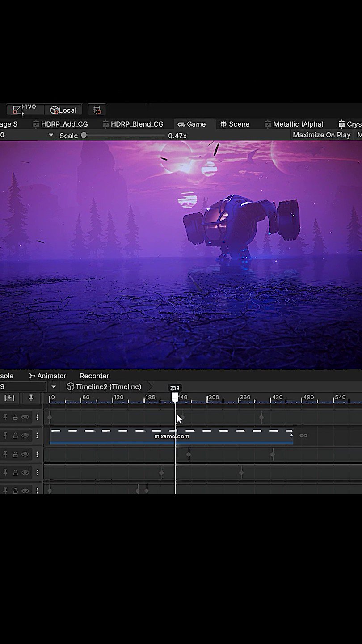Click the pin icon in the timeline header
The width and height of the screenshot is (362, 644).
[30, 398]
